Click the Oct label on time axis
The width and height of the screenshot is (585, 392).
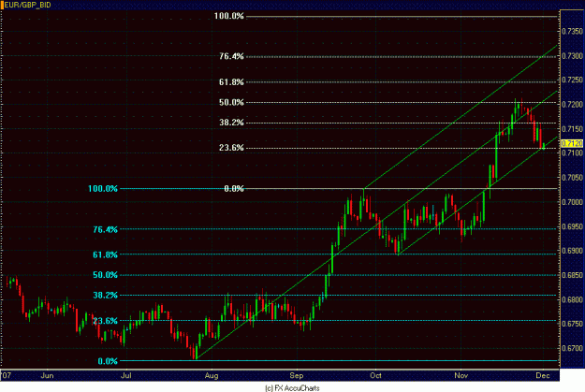375,375
